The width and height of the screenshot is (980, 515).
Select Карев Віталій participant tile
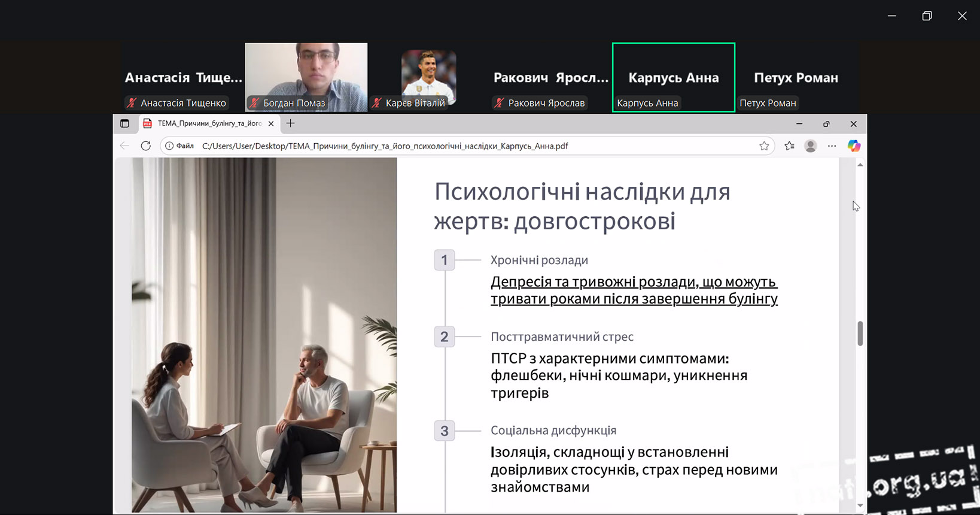(x=428, y=78)
